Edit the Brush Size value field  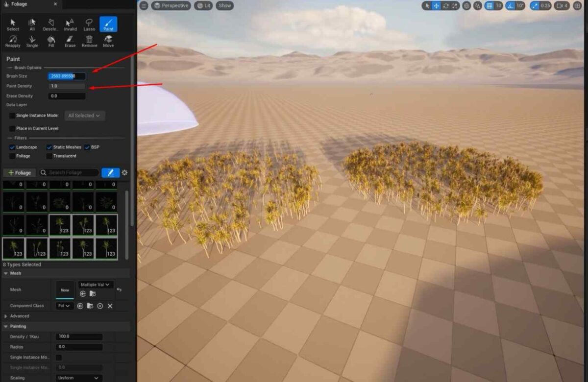66,76
